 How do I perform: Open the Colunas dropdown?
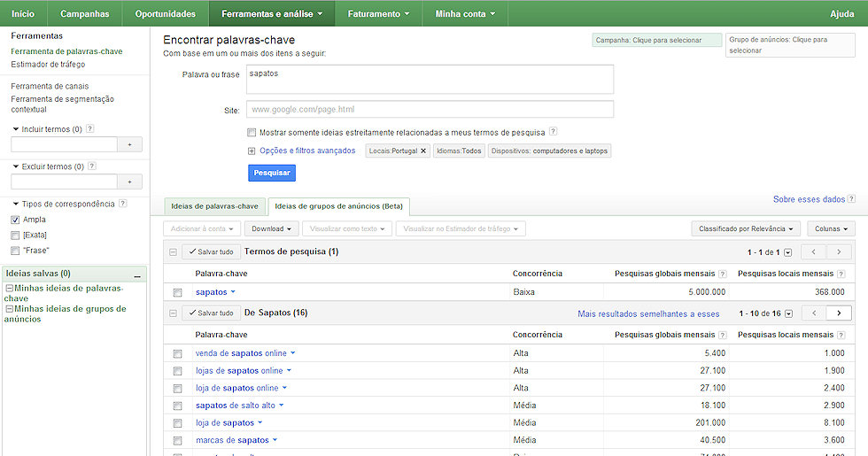point(831,228)
